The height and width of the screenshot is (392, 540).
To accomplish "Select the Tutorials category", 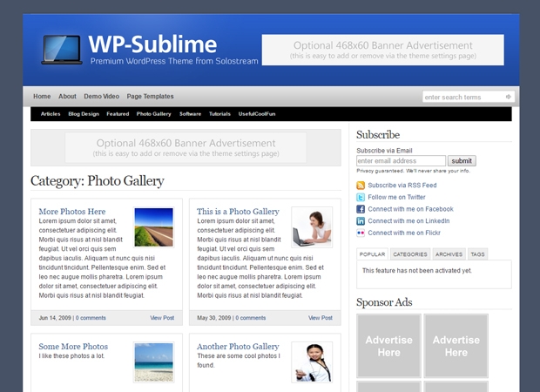I will coord(219,114).
